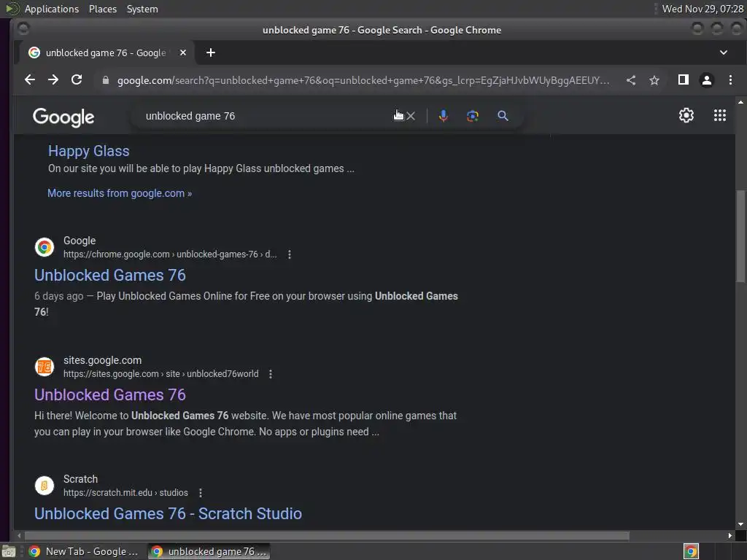Click inside the Google search input
The width and height of the screenshot is (747, 560).
pos(267,116)
